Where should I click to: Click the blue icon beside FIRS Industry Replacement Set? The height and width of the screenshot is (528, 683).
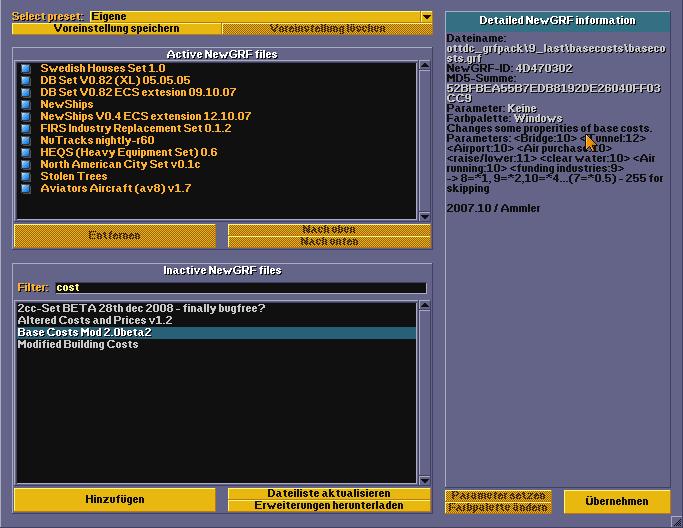coord(26,128)
